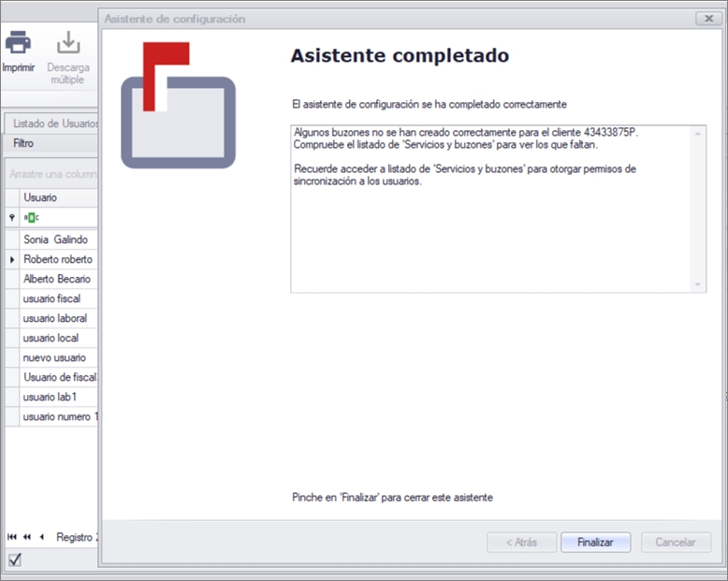Screen dimensions: 728x581
Task: Click the Cancelar button
Action: (x=676, y=542)
